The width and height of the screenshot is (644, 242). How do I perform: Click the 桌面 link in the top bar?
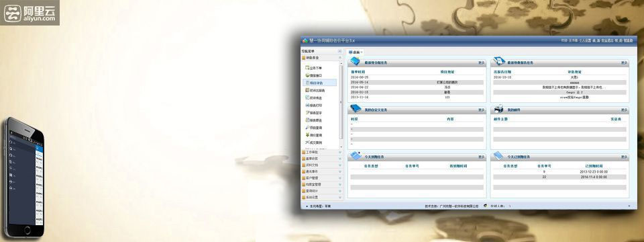click(x=596, y=41)
